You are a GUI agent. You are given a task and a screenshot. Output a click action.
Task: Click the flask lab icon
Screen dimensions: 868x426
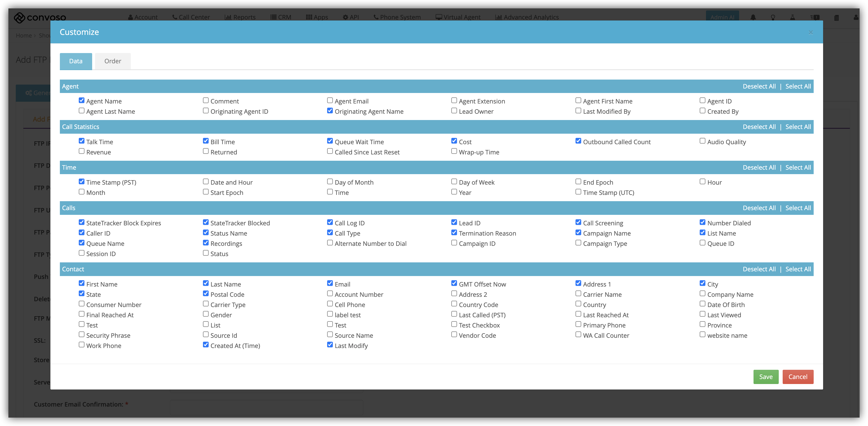(793, 17)
